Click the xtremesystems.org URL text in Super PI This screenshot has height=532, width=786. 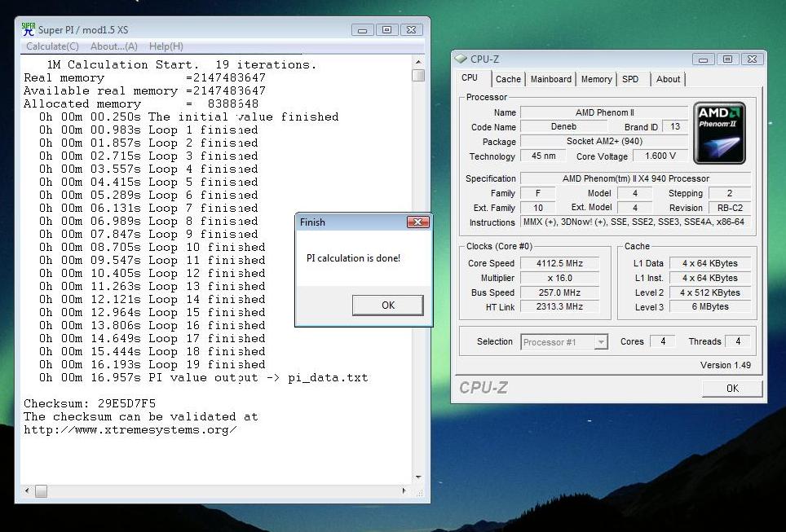130,430
